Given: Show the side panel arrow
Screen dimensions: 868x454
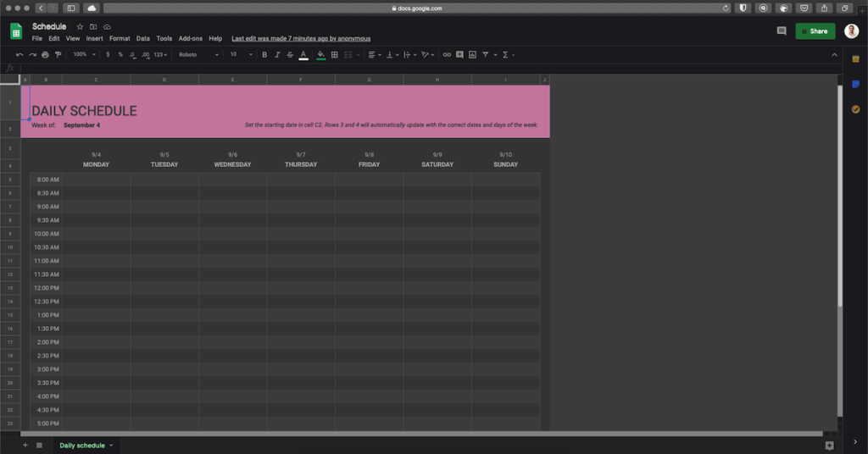Looking at the screenshot, I should pyautogui.click(x=855, y=442).
